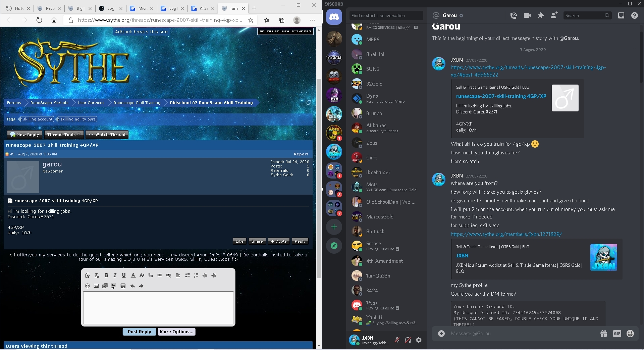Expand the Thread Tools dropdown
This screenshot has height=350, width=644.
tap(64, 135)
